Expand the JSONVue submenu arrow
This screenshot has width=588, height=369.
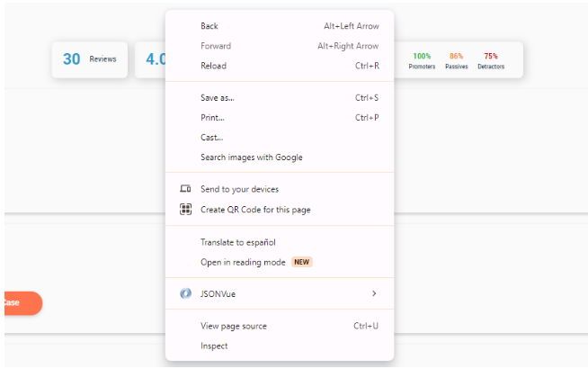pos(374,293)
